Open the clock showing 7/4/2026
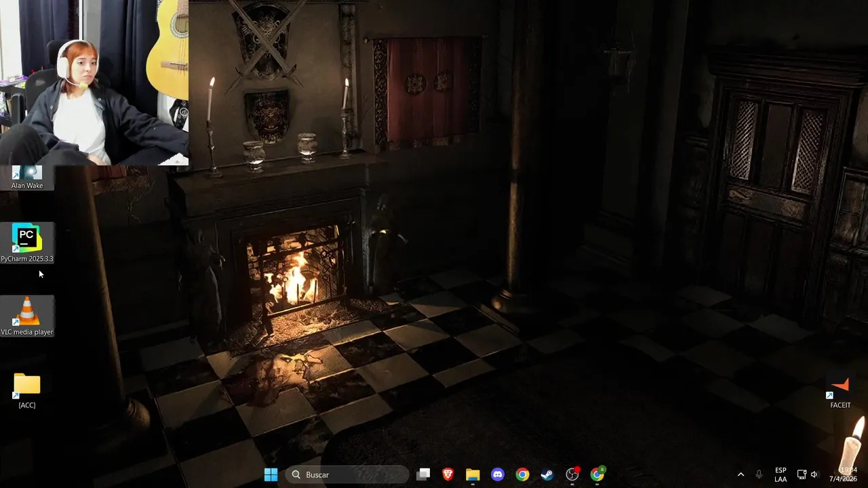The height and width of the screenshot is (488, 868). (843, 474)
